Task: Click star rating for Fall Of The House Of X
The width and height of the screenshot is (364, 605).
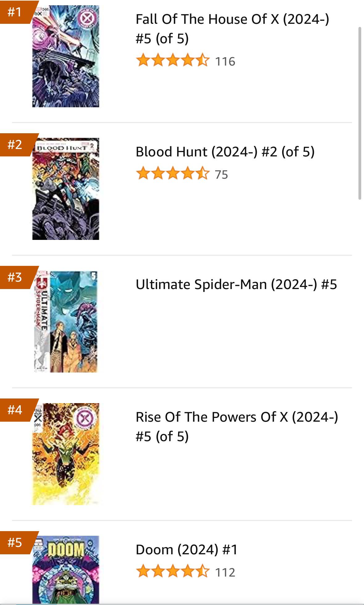Action: tap(173, 60)
